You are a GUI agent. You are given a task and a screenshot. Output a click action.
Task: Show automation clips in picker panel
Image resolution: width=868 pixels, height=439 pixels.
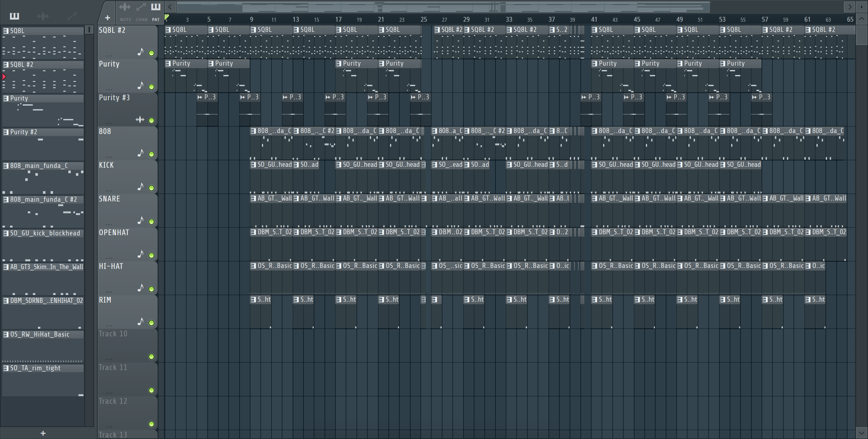(72, 16)
